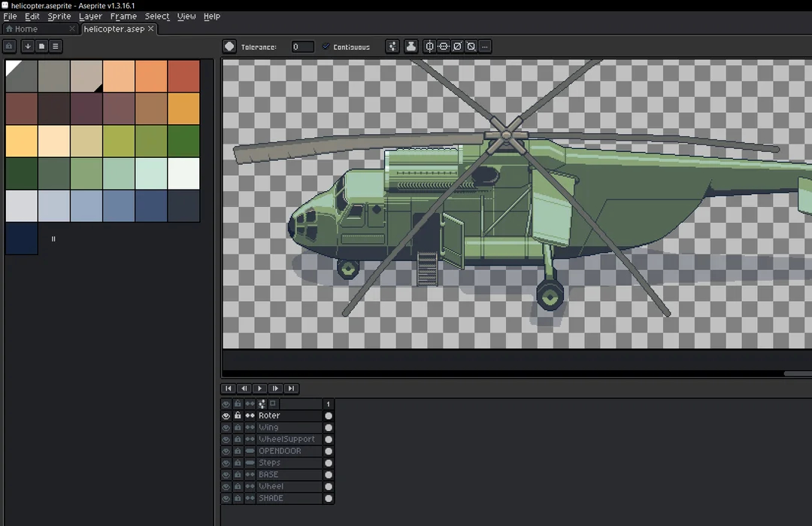The height and width of the screenshot is (526, 812).
Task: Open the more options ellipsis in context bar
Action: click(485, 47)
